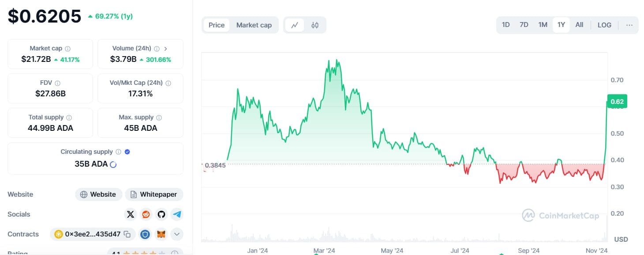This screenshot has width=644, height=255.
Task: Enable logarithmic scale with LOG button
Action: click(x=604, y=25)
